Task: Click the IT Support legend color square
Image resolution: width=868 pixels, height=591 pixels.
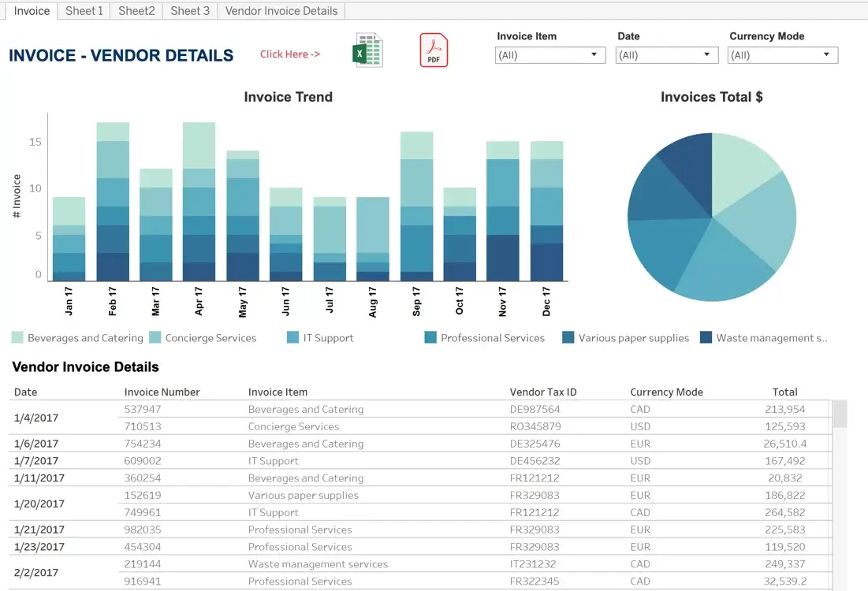Action: pyautogui.click(x=292, y=337)
